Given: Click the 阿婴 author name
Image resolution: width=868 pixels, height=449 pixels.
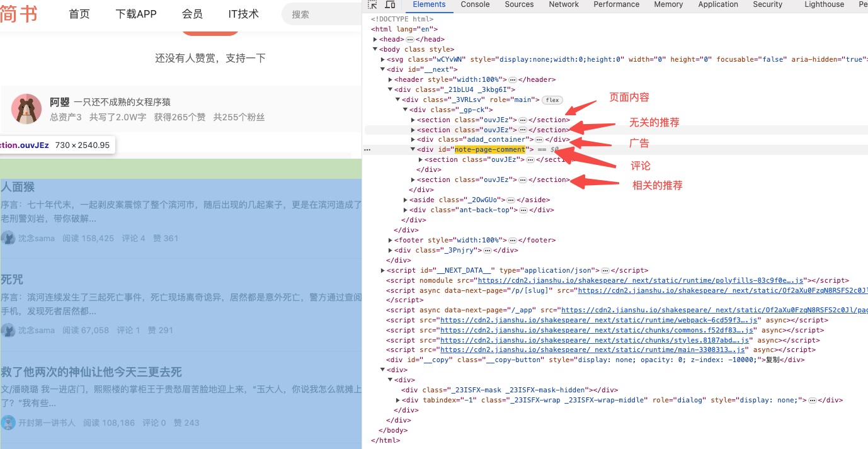Looking at the screenshot, I should [x=59, y=102].
